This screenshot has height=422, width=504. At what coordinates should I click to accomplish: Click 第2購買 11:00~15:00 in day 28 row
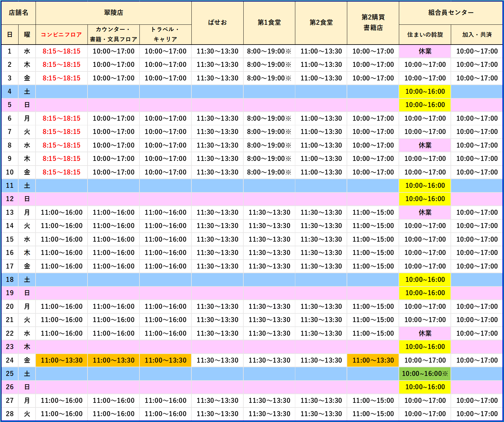click(373, 414)
